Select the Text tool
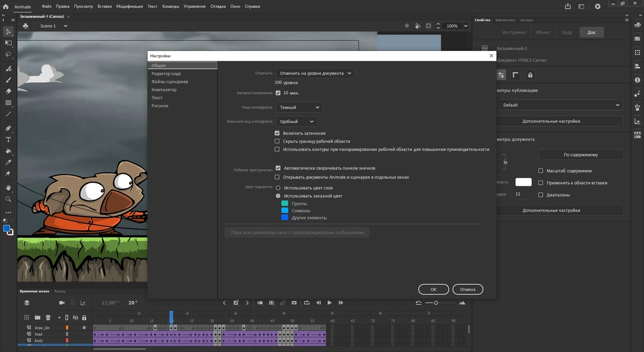The width and height of the screenshot is (644, 352). click(8, 140)
